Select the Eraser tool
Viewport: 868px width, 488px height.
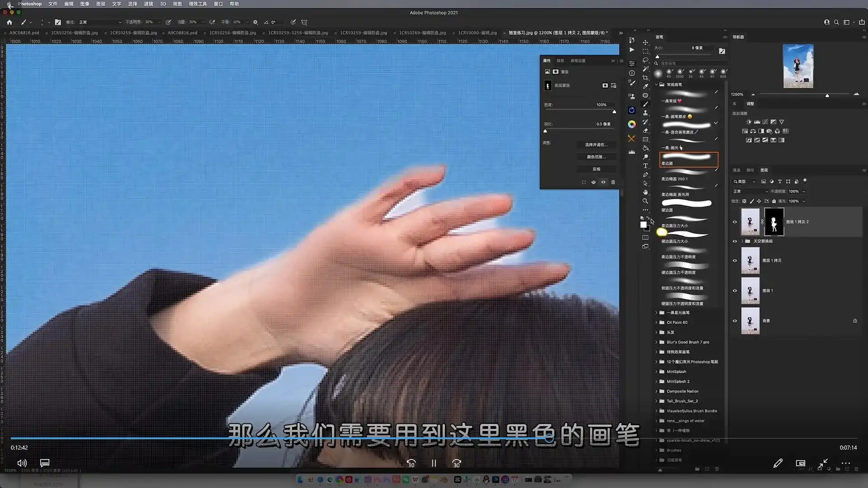coord(646,131)
